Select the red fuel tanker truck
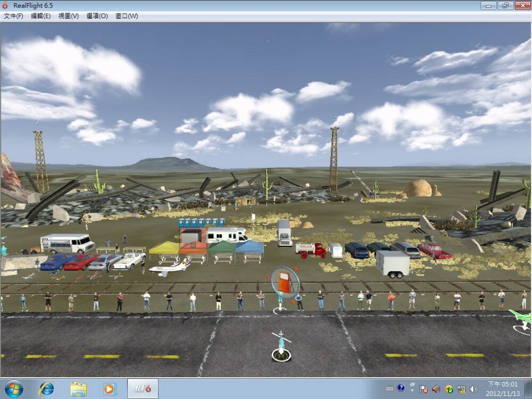The height and width of the screenshot is (399, 532). coord(310,250)
